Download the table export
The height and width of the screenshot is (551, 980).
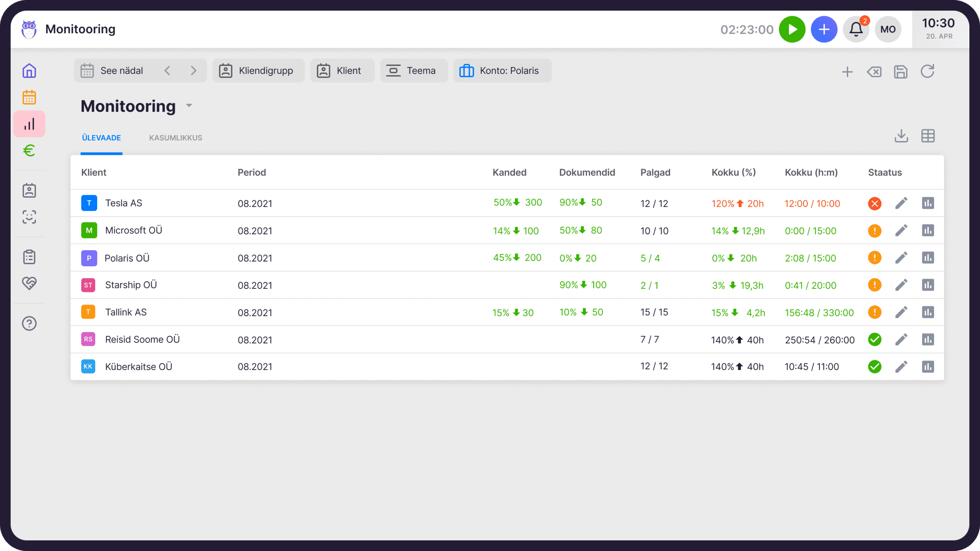coord(901,136)
